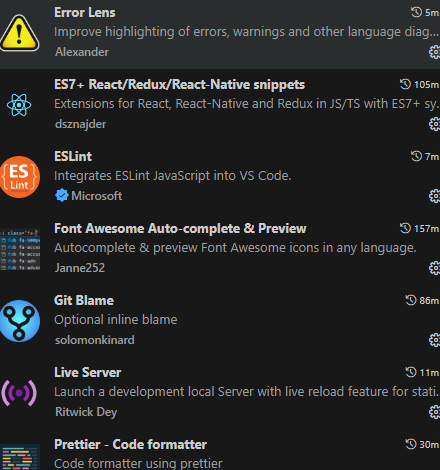440x470 pixels.
Task: Click publisher name Alexander
Action: pos(82,52)
